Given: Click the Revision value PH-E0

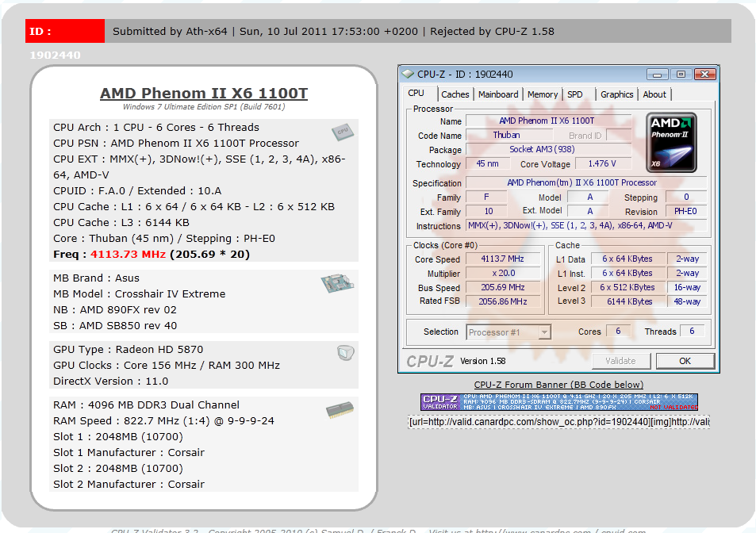Looking at the screenshot, I should click(x=685, y=211).
